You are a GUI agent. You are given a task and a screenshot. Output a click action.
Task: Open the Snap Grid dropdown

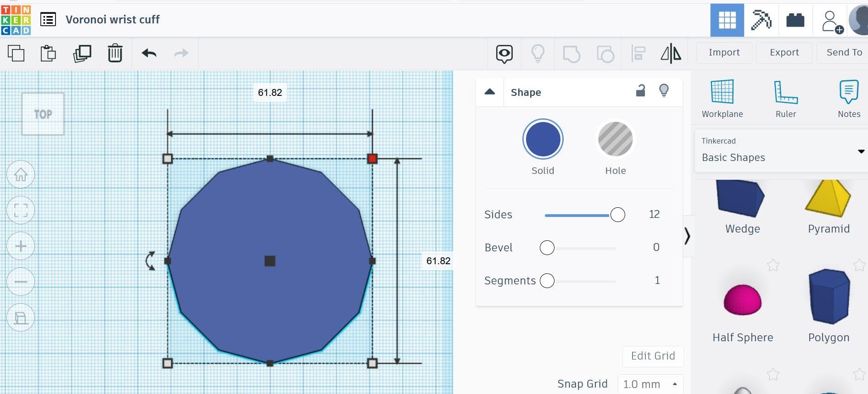pyautogui.click(x=650, y=384)
